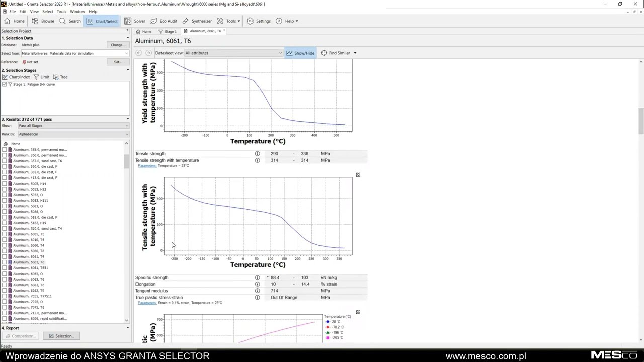Click the Change... database button
Image resolution: width=644 pixels, height=362 pixels.
(118, 45)
